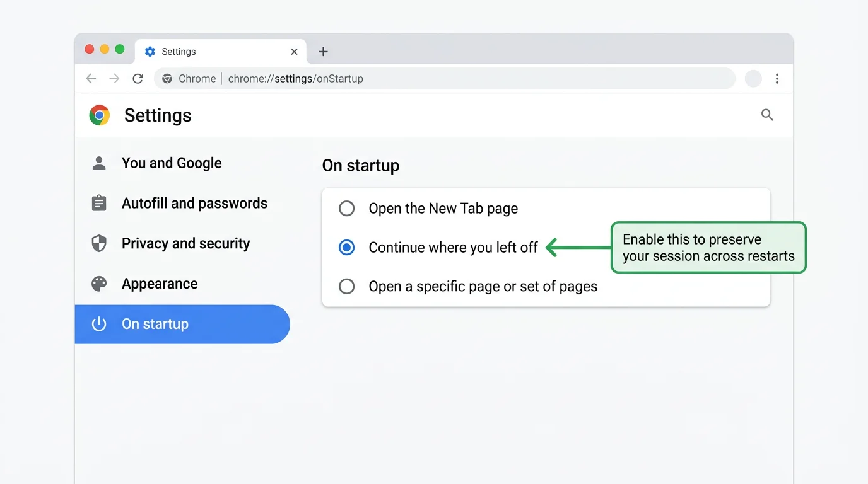The image size is (868, 484).
Task: Click the browser profile avatar circle
Action: pyautogui.click(x=753, y=78)
